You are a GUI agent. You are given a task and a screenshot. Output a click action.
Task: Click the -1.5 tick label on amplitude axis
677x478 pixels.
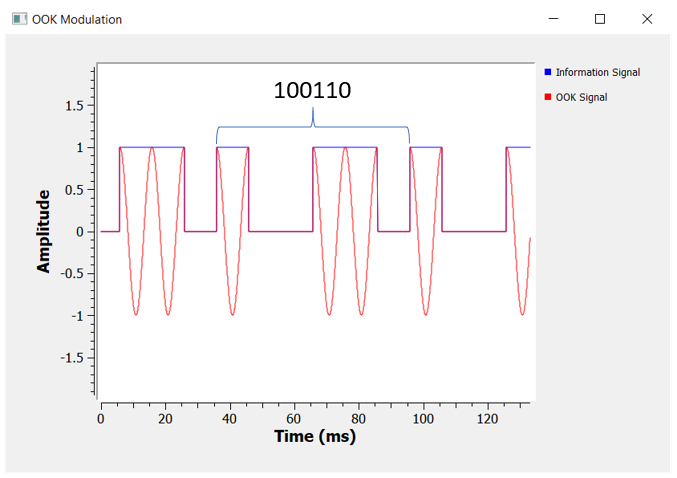70,357
